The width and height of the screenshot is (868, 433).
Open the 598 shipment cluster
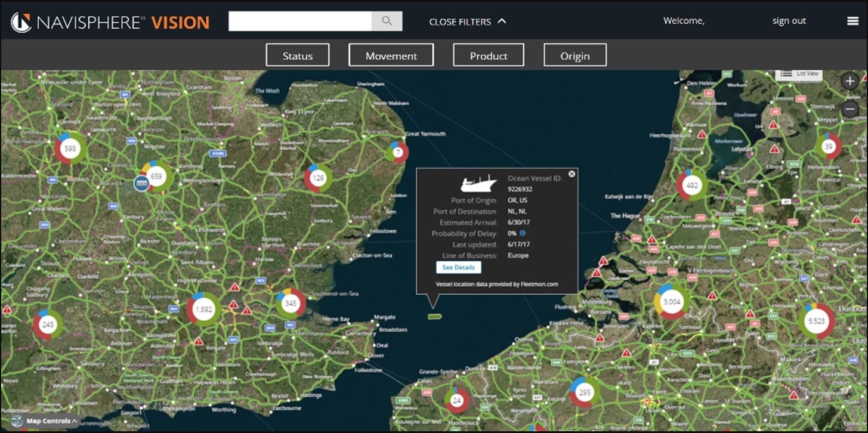pos(70,149)
